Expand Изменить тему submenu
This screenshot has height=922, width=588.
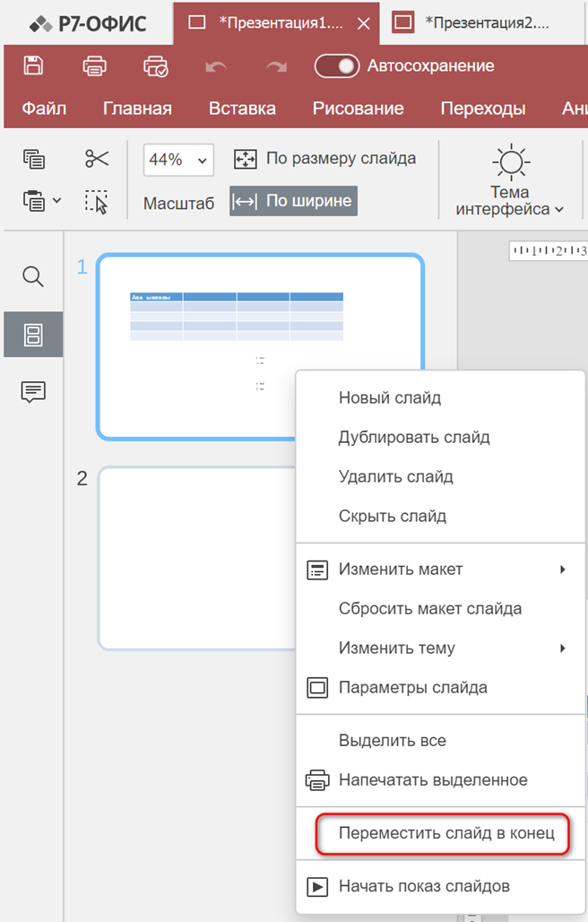[441, 648]
